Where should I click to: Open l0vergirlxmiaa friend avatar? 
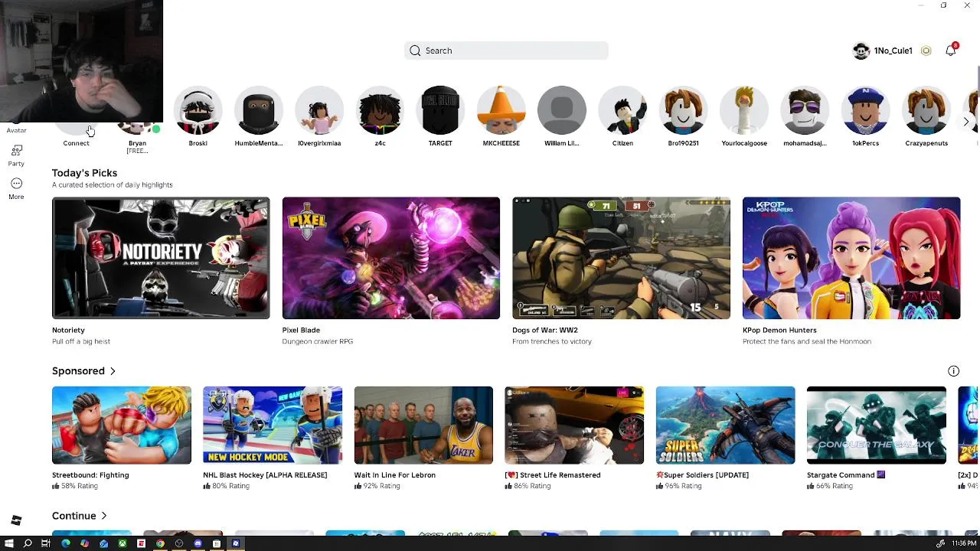click(319, 110)
